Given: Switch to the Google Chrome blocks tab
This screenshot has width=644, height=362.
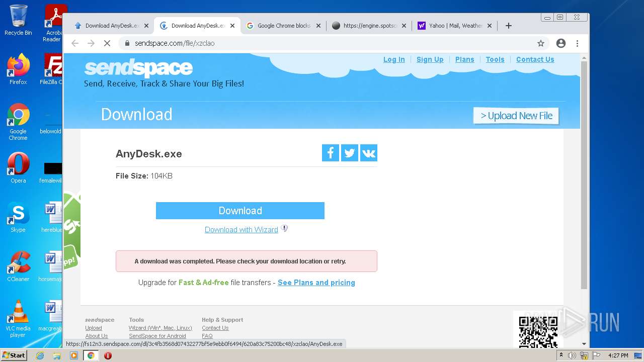Looking at the screenshot, I should (x=283, y=26).
